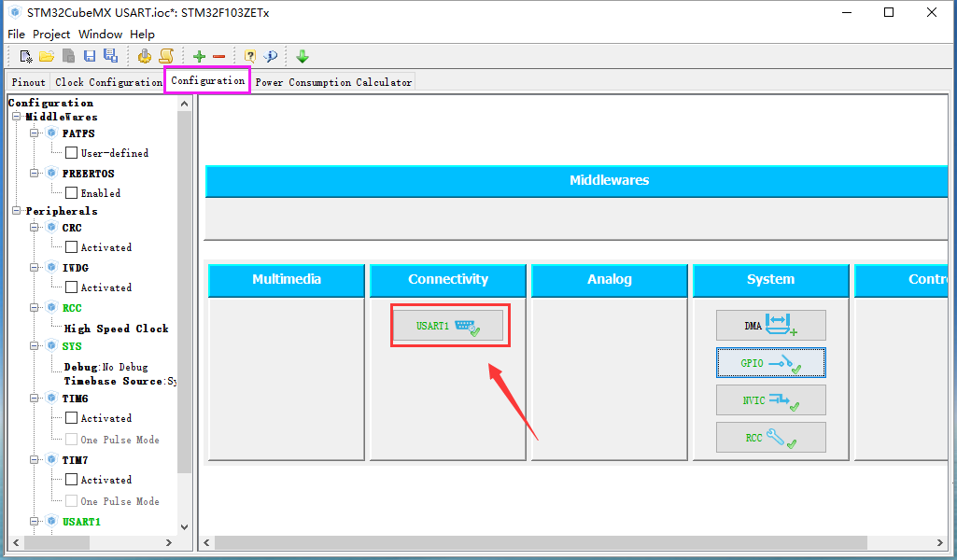Image resolution: width=957 pixels, height=560 pixels.
Task: Open the Help menu
Action: 142,35
